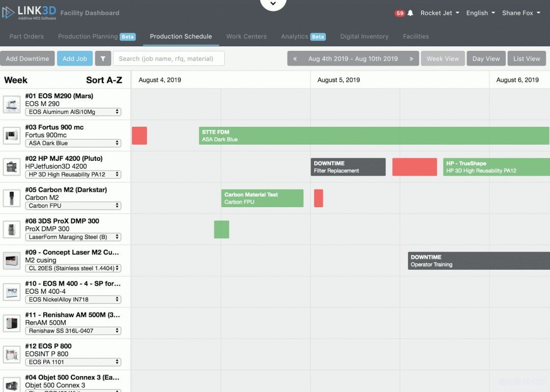Select the #02 HP MJF 4200 machine thumbnail
This screenshot has width=550, height=392.
tap(12, 166)
